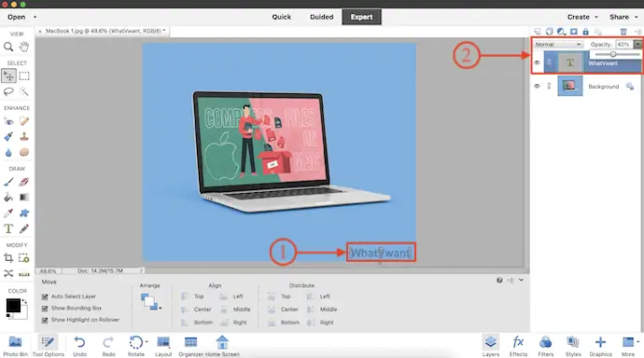Select the Straighten tool
Viewport: 644px width, 358px height.
(24, 273)
